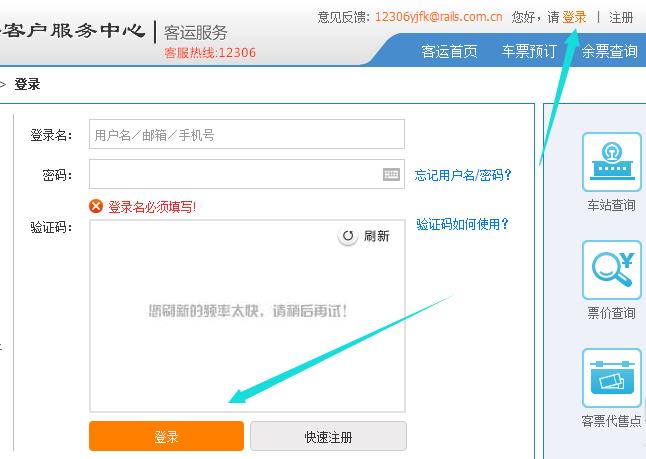Click the 注册 link in top bar
Image resolution: width=646 pixels, height=459 pixels.
(621, 17)
